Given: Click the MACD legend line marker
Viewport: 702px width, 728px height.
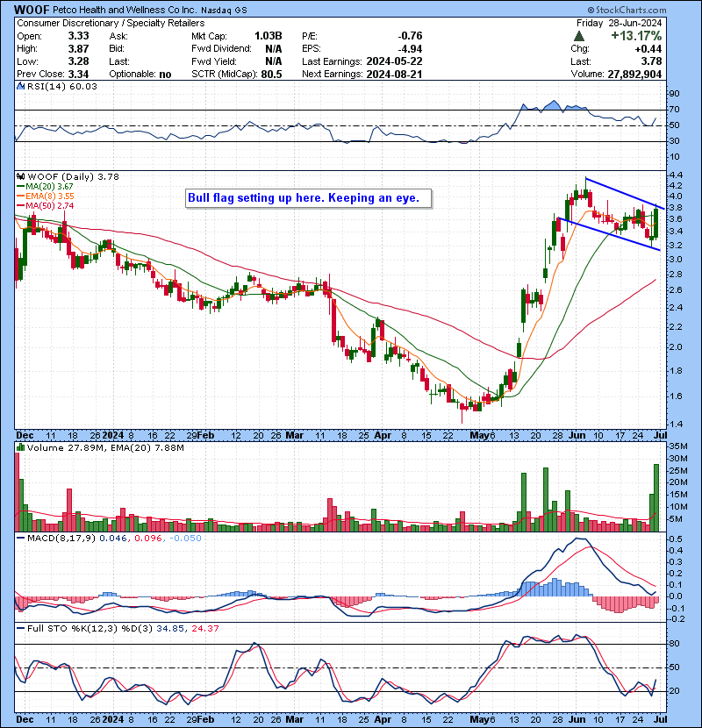Looking at the screenshot, I should click(20, 539).
